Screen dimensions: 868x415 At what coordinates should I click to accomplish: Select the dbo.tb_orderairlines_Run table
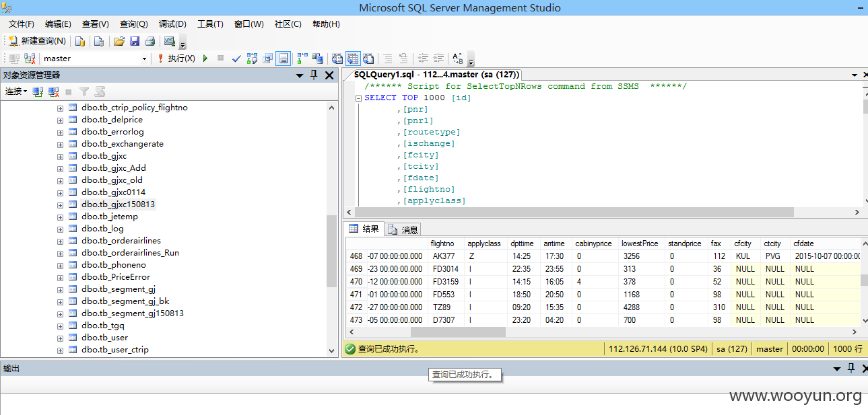click(x=131, y=253)
